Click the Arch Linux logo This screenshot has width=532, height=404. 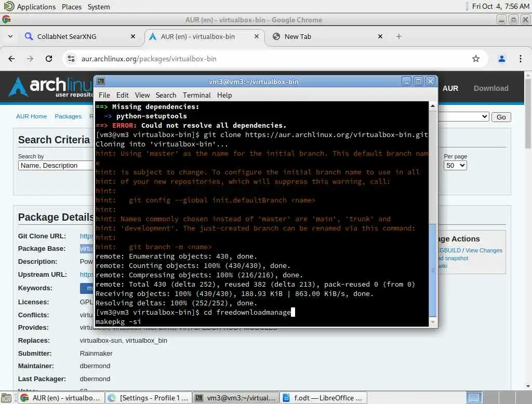(x=51, y=87)
